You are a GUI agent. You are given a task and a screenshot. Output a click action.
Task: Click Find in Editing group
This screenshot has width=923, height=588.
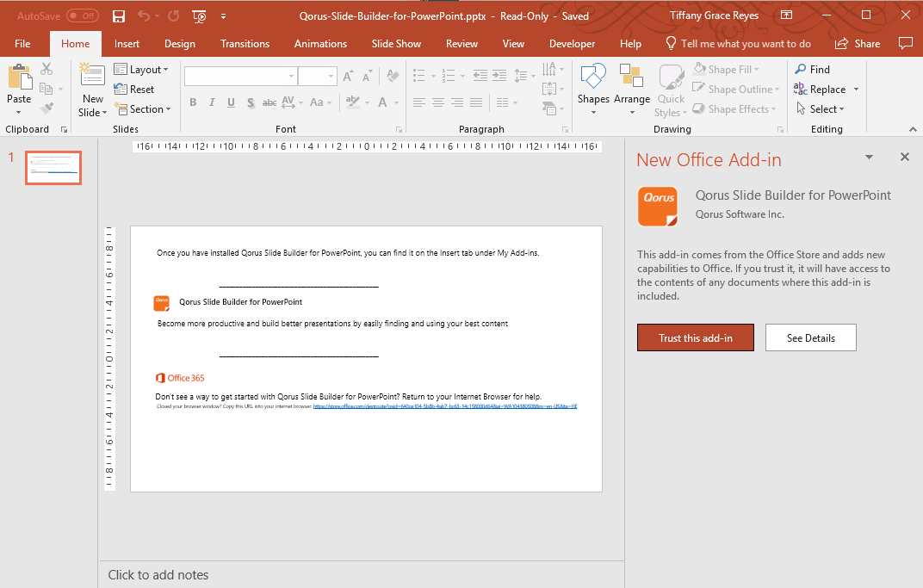pos(812,70)
